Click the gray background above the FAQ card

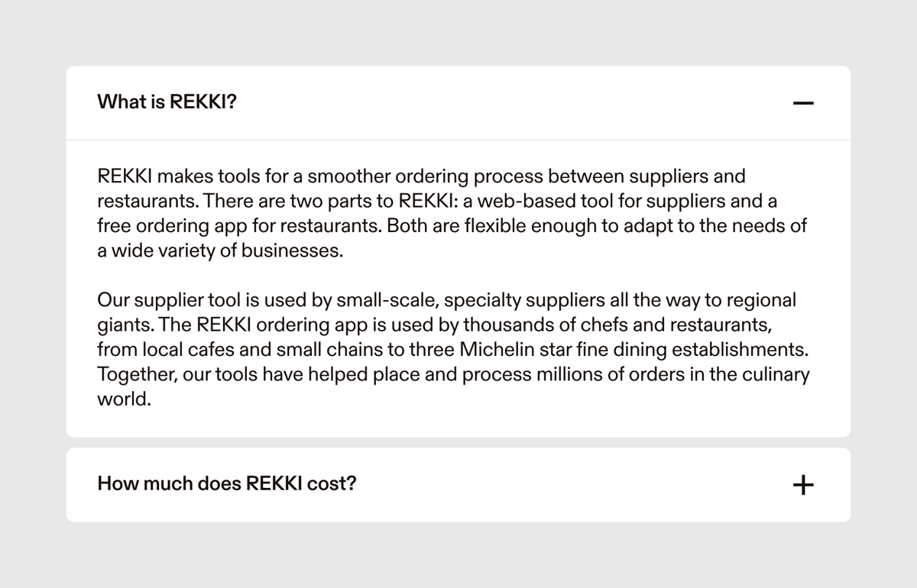(458, 32)
